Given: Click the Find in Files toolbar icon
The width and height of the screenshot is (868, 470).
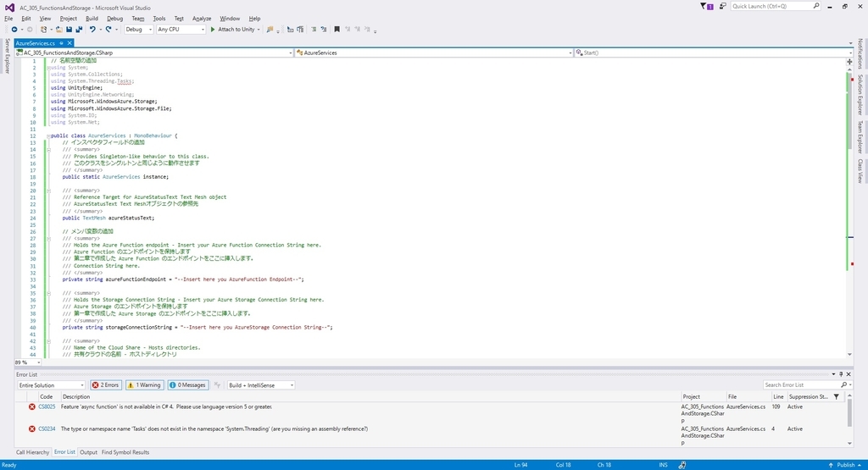Looking at the screenshot, I should [270, 30].
